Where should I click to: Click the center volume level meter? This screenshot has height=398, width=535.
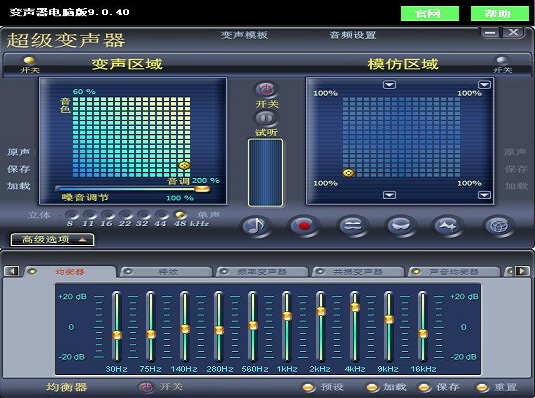point(265,173)
